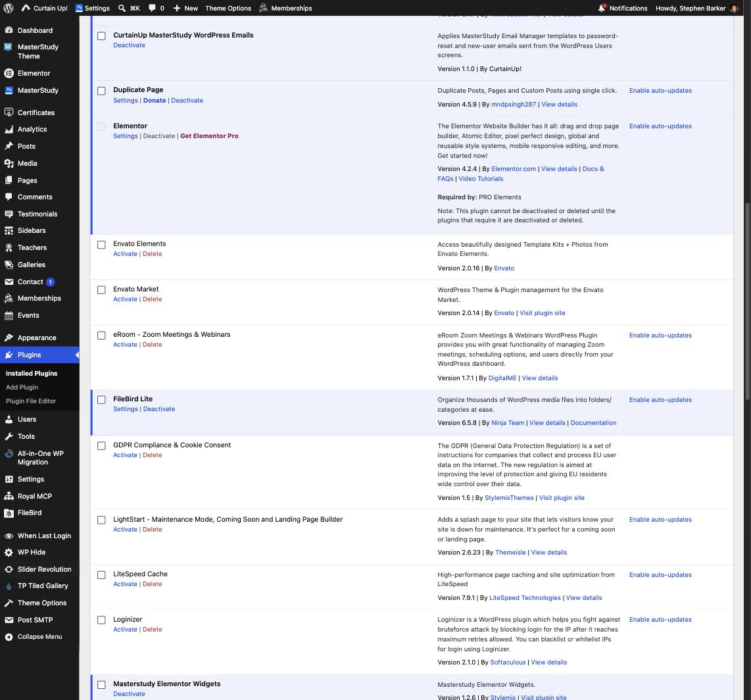Click the WordPress logo in admin bar

coord(9,8)
